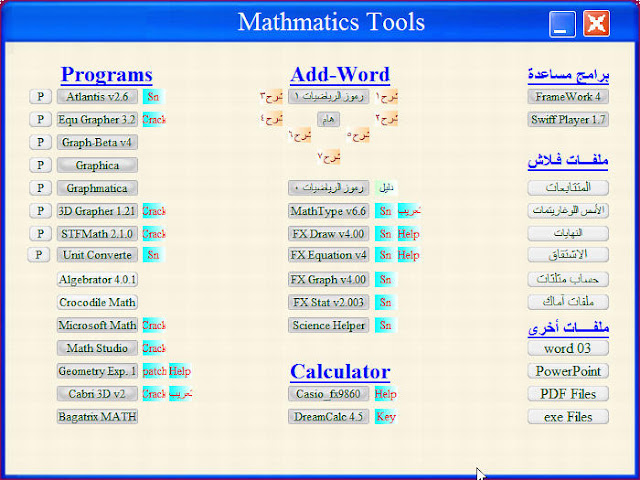The height and width of the screenshot is (480, 640).
Task: Launch Equ Grapher 3.2
Action: (97, 120)
